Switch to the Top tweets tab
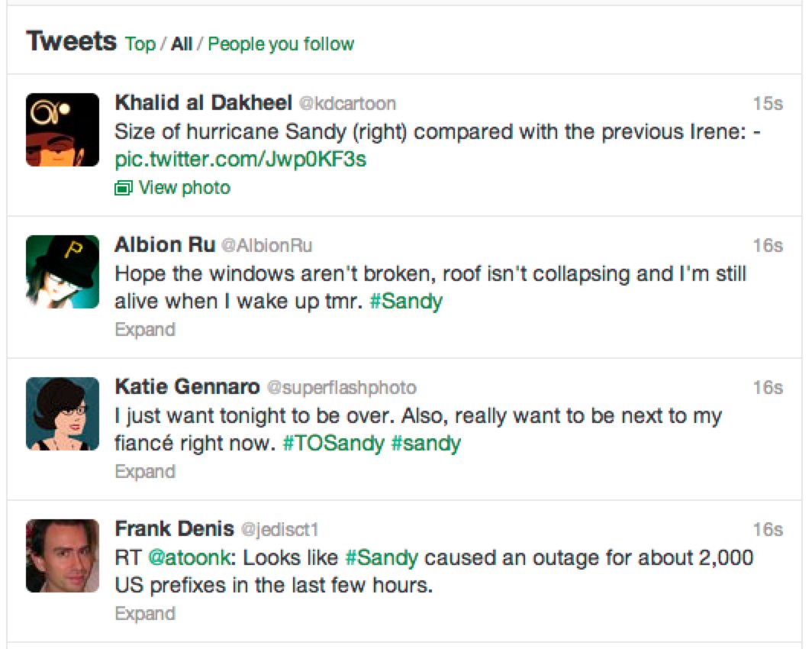This screenshot has height=649, width=812. pyautogui.click(x=140, y=44)
